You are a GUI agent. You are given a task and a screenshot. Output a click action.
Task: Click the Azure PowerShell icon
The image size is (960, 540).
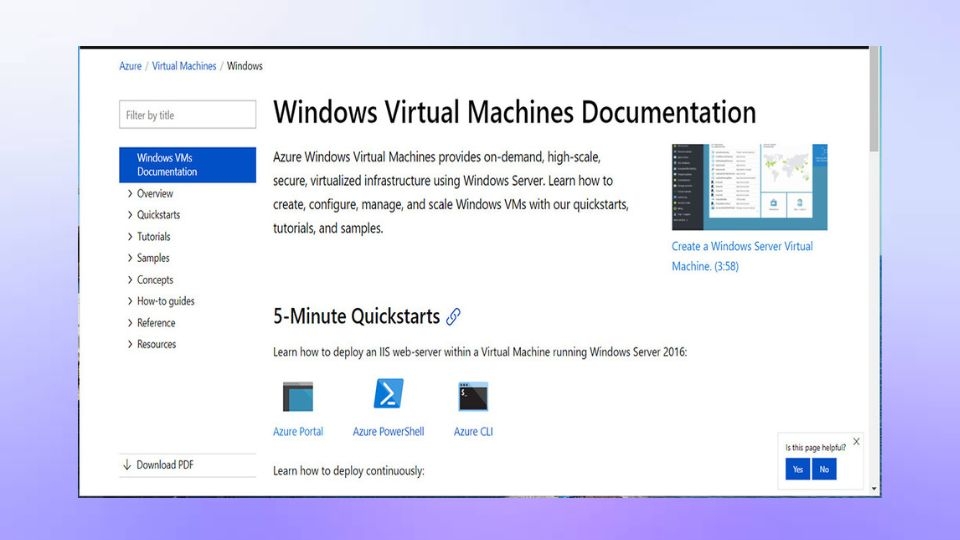pyautogui.click(x=388, y=394)
